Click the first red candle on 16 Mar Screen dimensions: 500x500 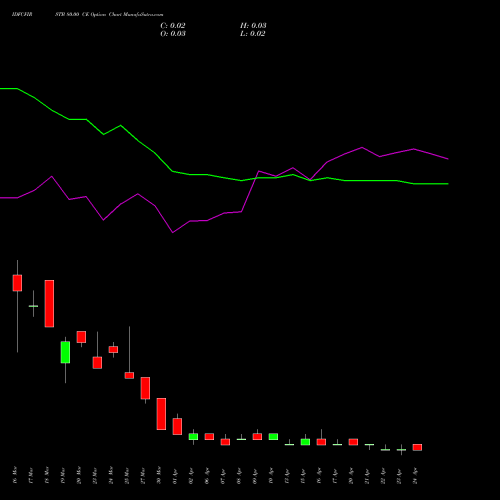tap(17, 283)
